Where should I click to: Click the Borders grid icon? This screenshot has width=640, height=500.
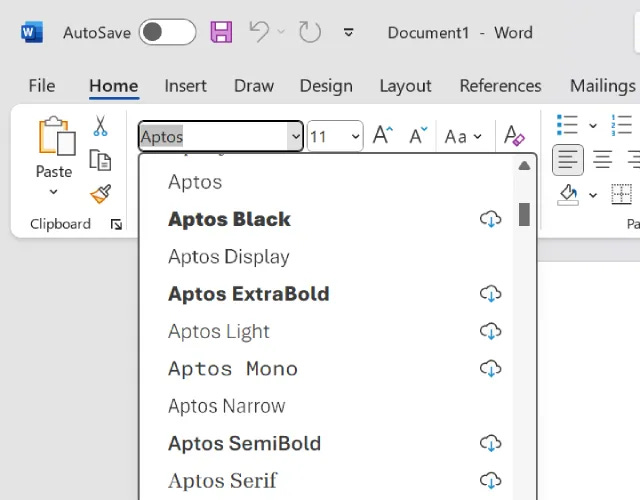coord(621,194)
